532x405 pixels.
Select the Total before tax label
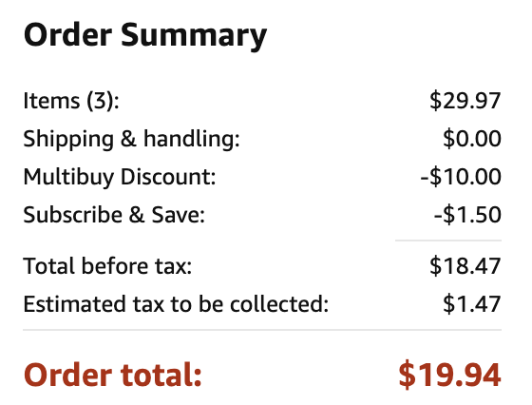(107, 266)
